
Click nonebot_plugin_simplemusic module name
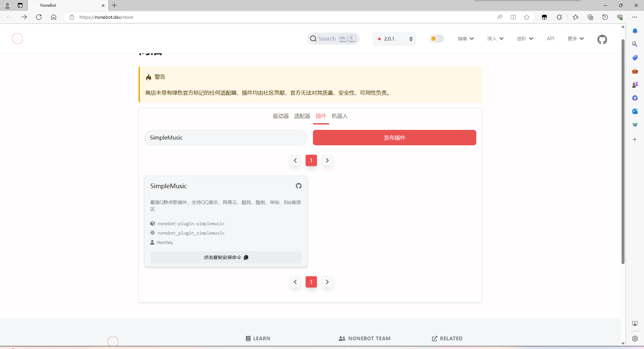click(x=191, y=233)
